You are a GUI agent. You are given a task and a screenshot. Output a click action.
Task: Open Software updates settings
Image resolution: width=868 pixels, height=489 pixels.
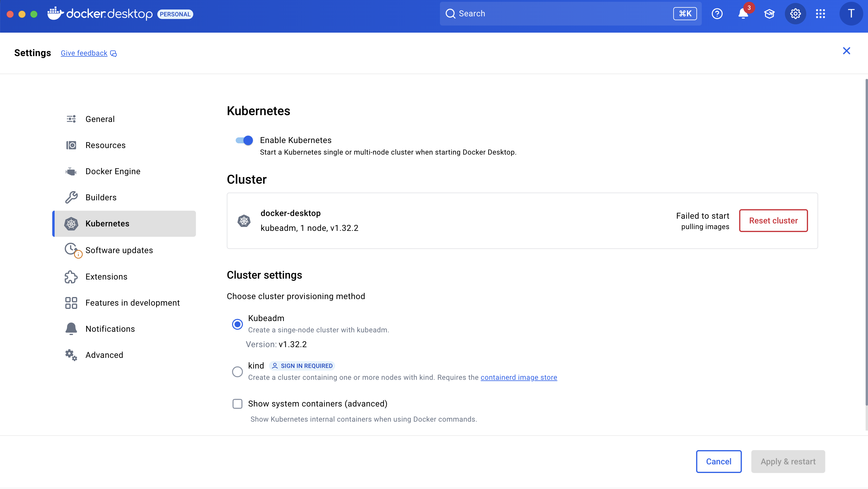124,250
